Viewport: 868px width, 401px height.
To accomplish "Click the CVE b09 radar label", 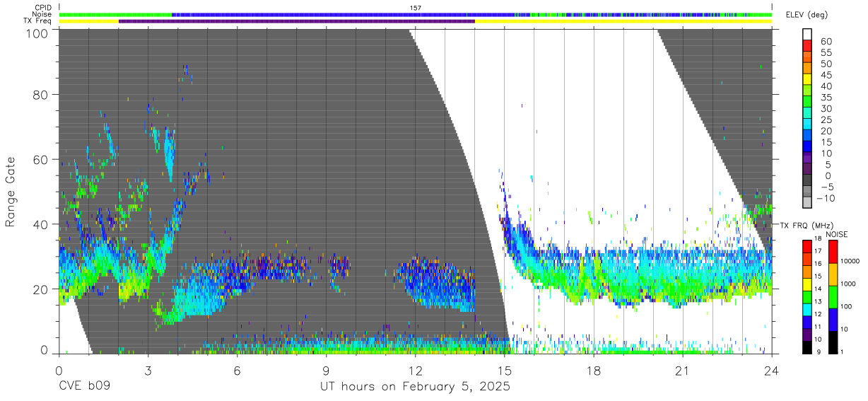I will (x=84, y=387).
